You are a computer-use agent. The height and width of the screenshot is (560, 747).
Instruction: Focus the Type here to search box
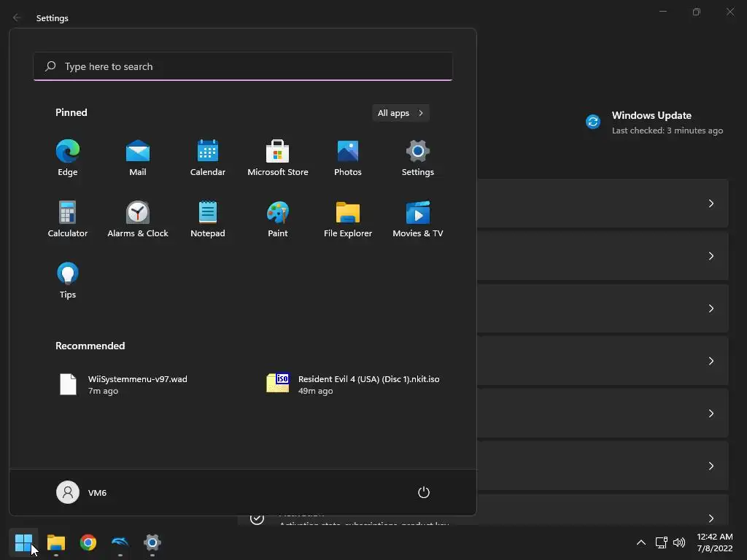[243, 66]
